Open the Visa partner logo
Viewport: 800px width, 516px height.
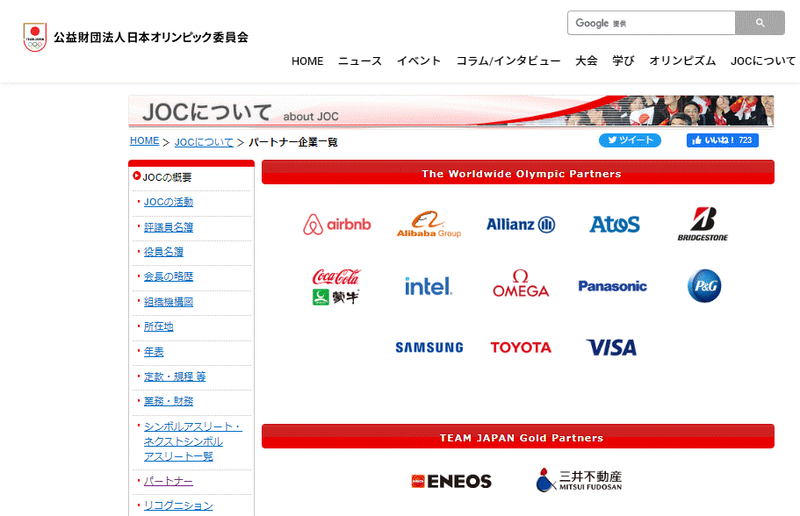(x=611, y=348)
